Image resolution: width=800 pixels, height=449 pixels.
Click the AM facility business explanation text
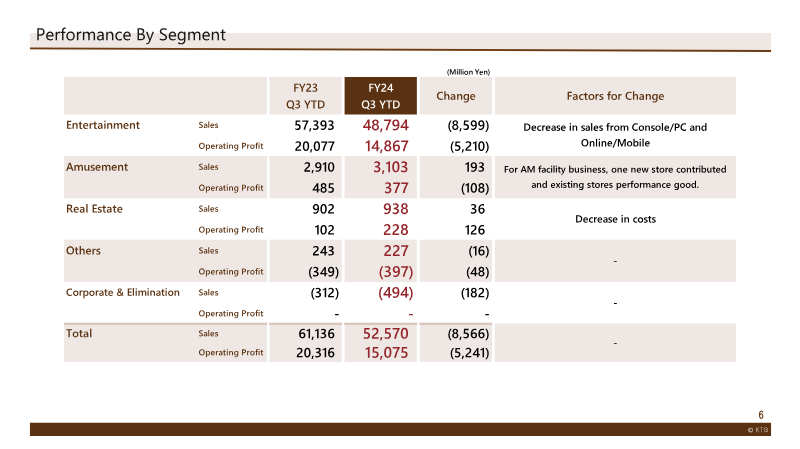(615, 177)
